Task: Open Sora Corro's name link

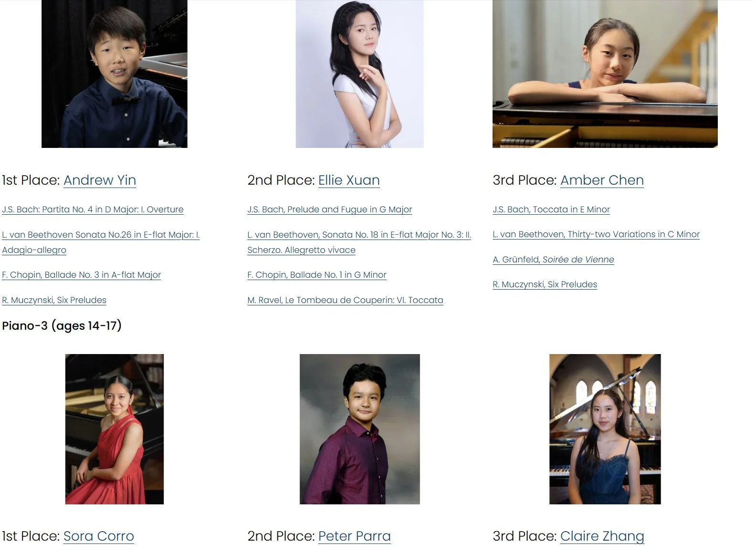Action: coord(99,536)
